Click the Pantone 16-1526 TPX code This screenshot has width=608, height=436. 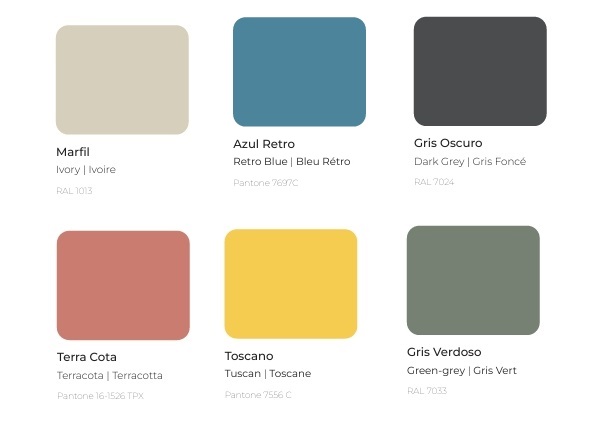100,396
